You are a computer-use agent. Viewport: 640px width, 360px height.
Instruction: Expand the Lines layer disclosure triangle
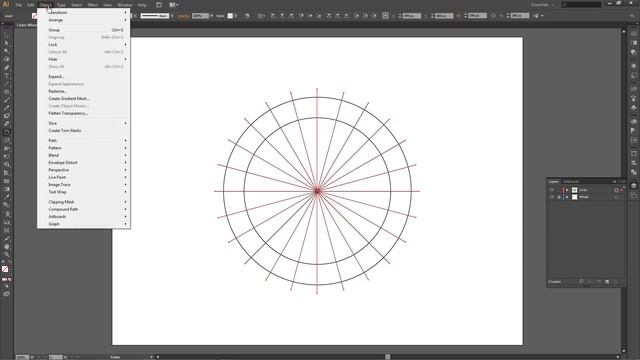(x=567, y=190)
